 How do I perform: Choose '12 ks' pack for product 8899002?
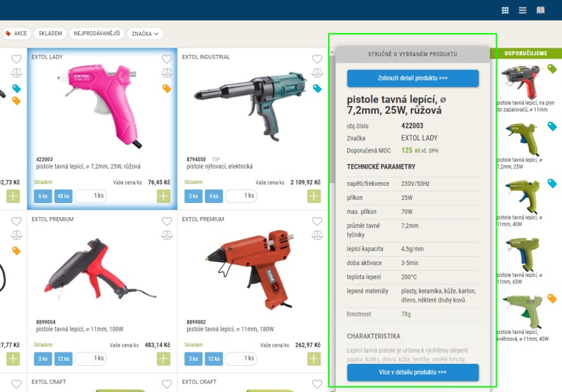click(x=213, y=359)
